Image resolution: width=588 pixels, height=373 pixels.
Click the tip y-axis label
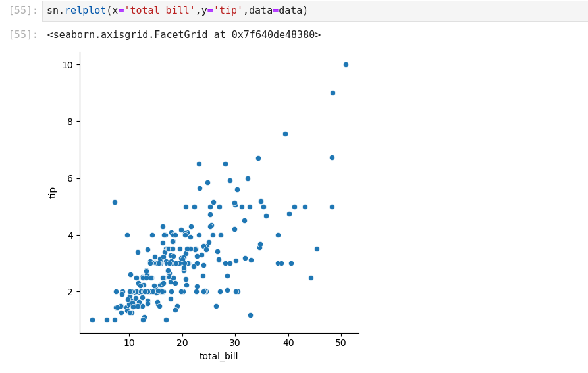click(53, 193)
